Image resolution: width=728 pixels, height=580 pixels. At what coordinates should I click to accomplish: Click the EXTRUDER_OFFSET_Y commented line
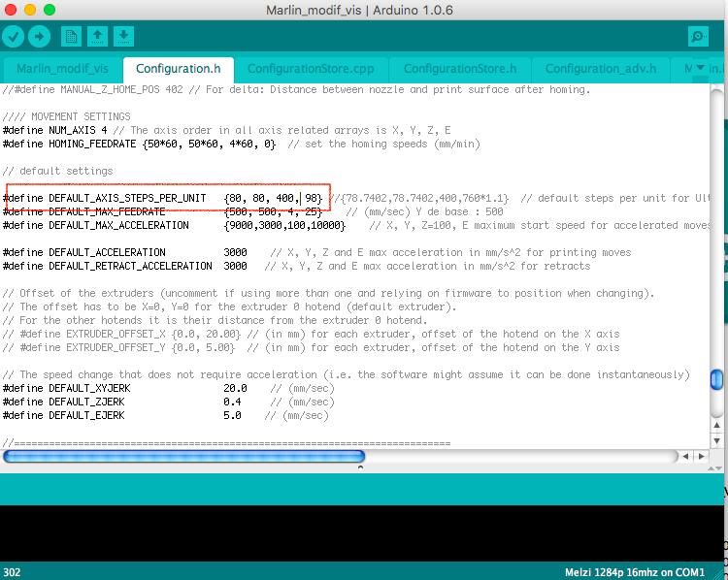[311, 347]
